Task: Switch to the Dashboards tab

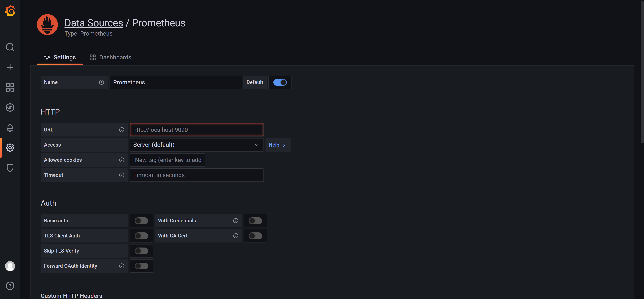Action: tap(111, 57)
